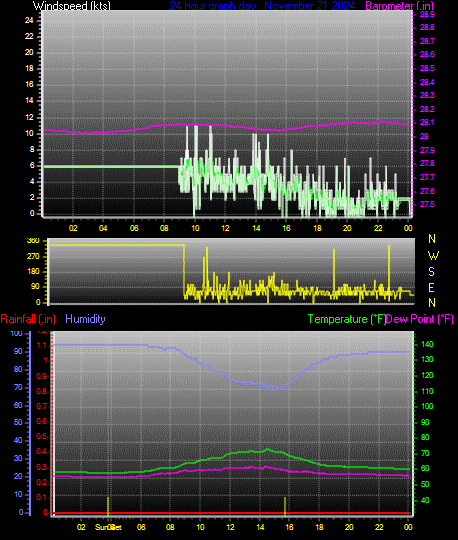Click the 1.1 rainfall axis value

click(x=42, y=345)
